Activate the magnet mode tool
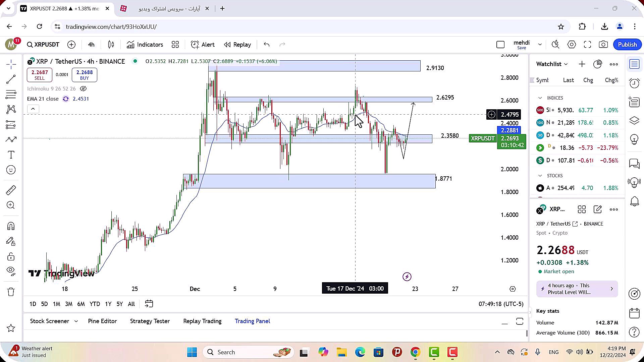644x362 pixels. [x=11, y=226]
